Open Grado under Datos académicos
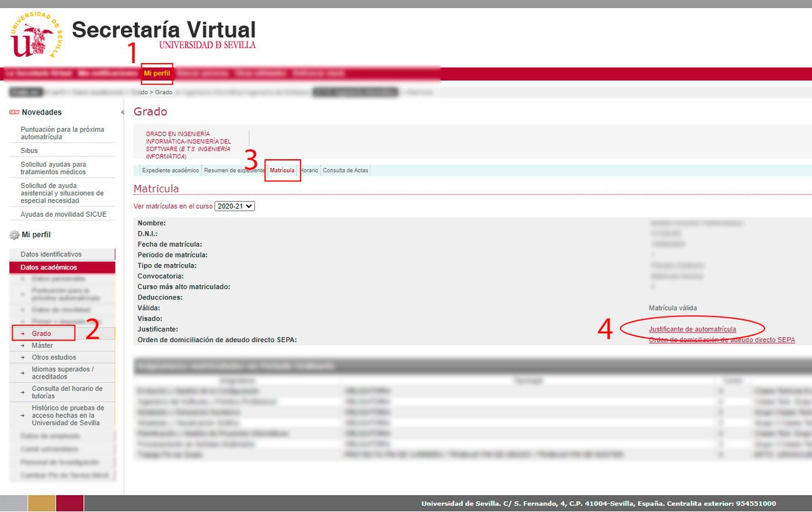 point(43,334)
